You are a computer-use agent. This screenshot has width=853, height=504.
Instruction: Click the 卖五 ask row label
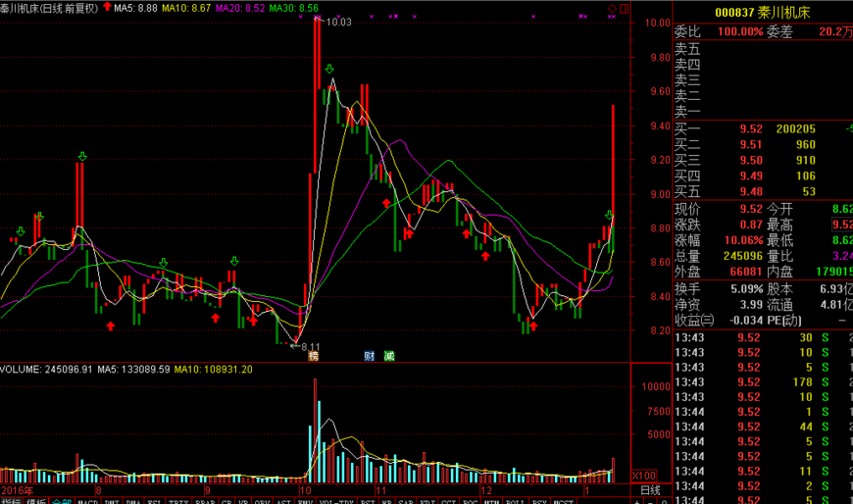point(687,50)
